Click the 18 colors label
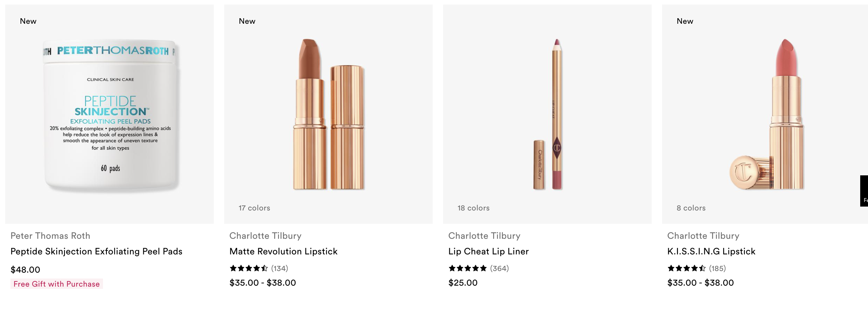The width and height of the screenshot is (868, 311). [x=473, y=208]
